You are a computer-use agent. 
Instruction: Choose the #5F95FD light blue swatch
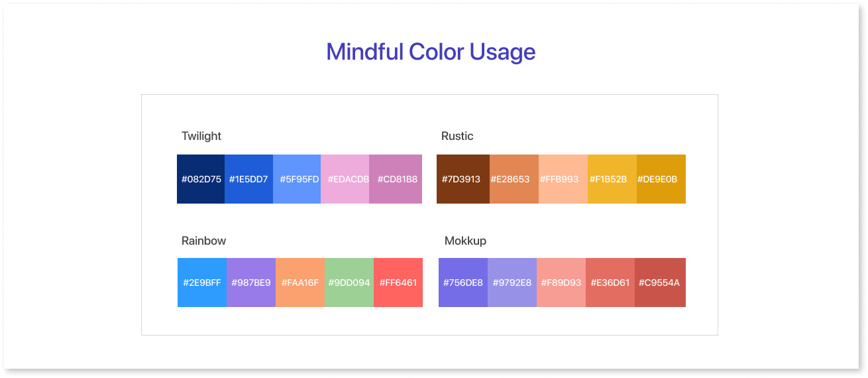pyautogui.click(x=297, y=179)
